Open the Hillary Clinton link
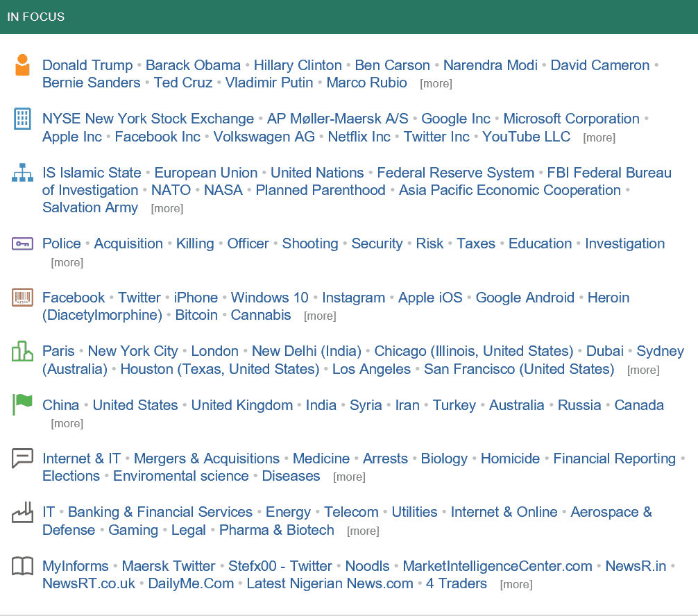Image resolution: width=698 pixels, height=616 pixels. [x=298, y=65]
